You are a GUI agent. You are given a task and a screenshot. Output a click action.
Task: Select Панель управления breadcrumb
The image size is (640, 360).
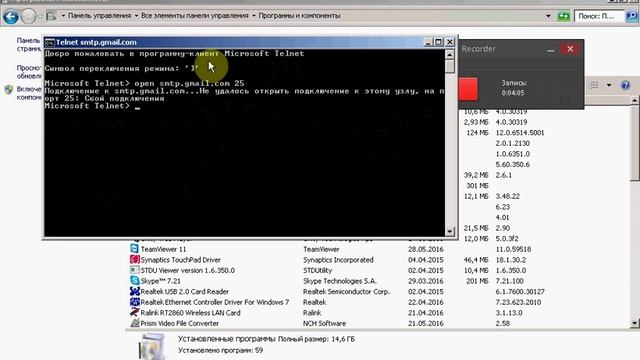coord(99,16)
